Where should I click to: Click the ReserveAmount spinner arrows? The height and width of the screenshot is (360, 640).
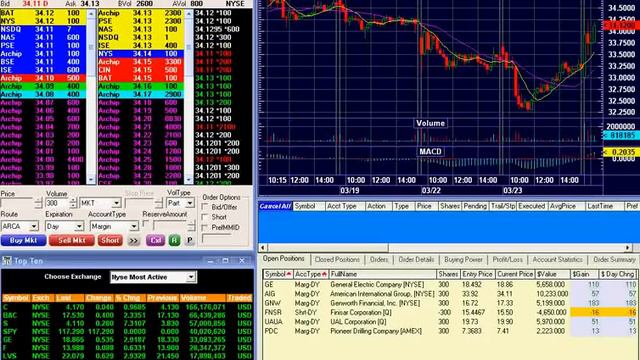pyautogui.click(x=191, y=226)
